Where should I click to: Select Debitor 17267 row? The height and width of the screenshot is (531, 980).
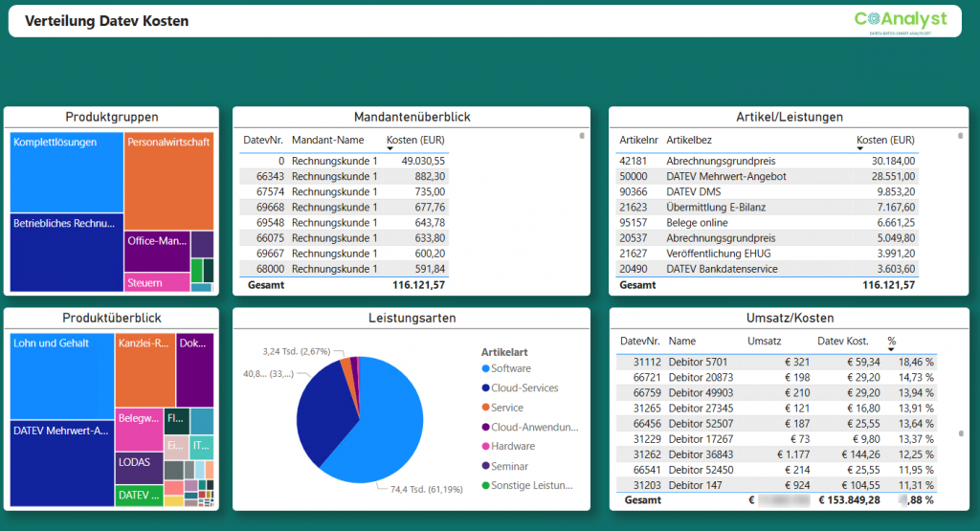[776, 438]
